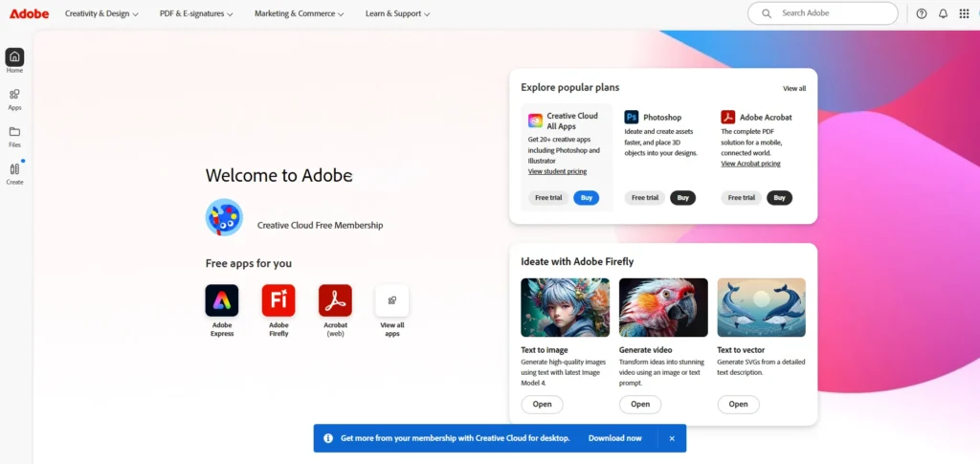Open the notifications bell icon
The width and height of the screenshot is (980, 464).
coord(943,13)
